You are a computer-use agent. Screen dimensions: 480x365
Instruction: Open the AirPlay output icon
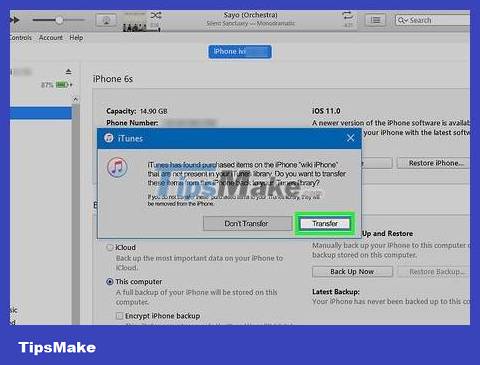coord(106,20)
